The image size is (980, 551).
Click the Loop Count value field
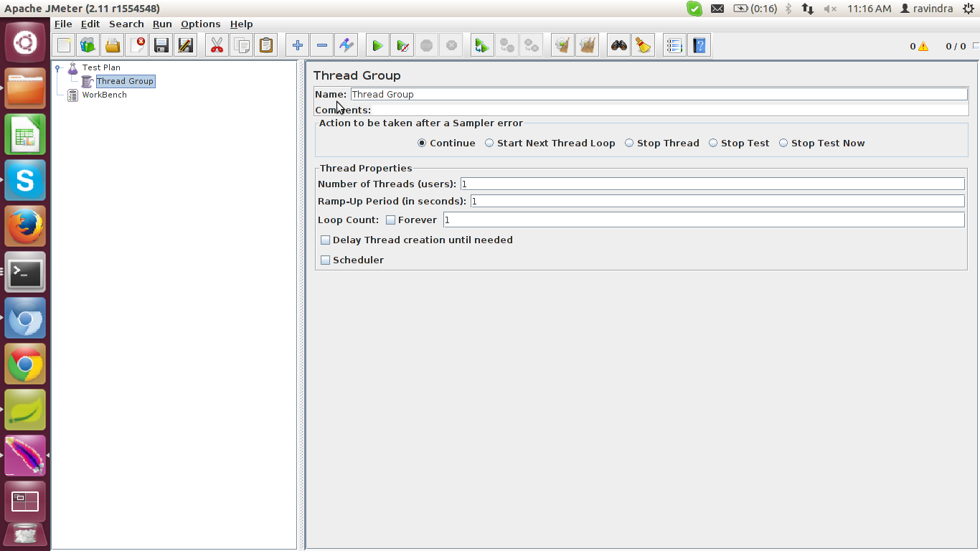[704, 220]
